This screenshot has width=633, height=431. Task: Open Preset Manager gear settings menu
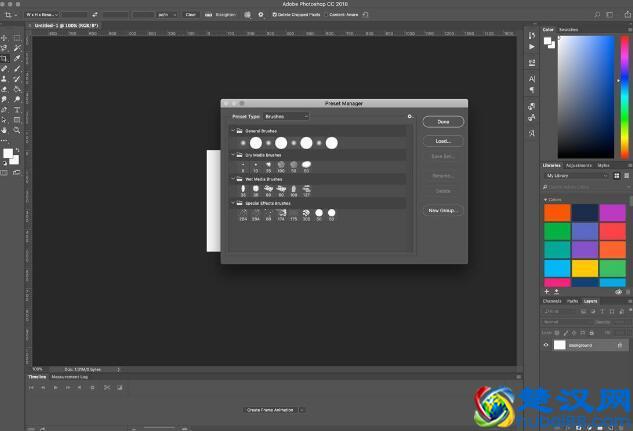point(410,116)
